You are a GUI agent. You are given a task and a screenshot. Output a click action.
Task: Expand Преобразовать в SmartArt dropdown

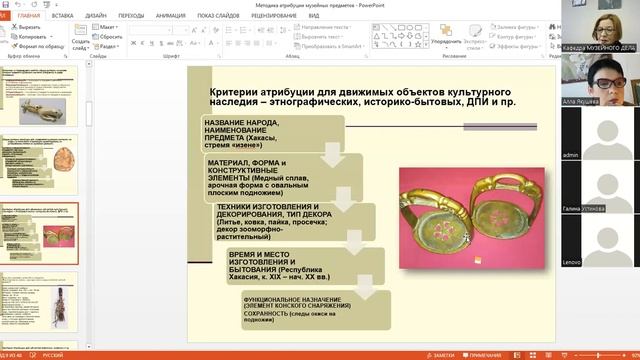329,47
